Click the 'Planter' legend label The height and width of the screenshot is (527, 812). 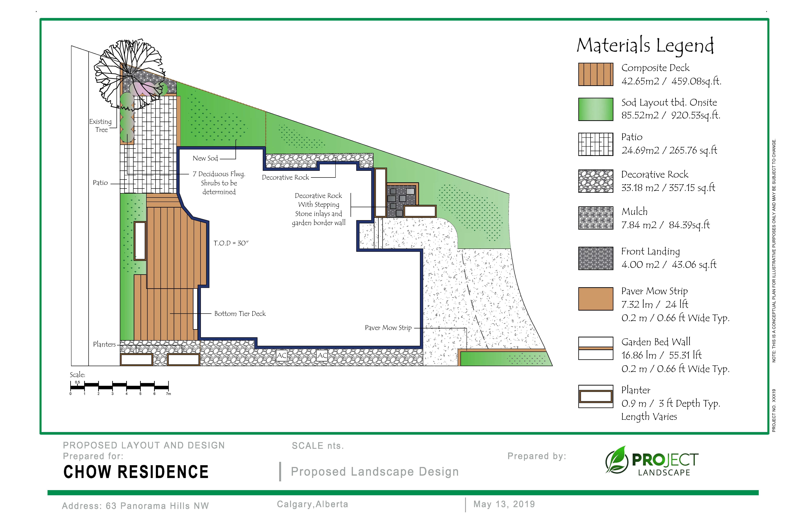tap(636, 390)
